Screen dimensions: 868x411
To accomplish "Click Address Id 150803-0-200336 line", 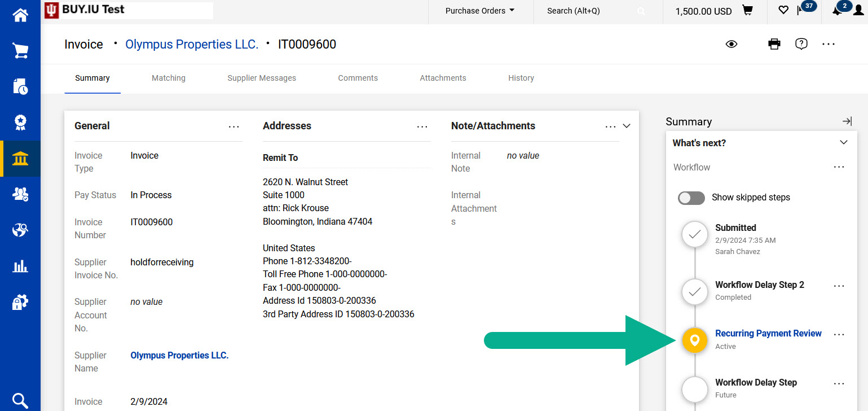I will pyautogui.click(x=319, y=301).
